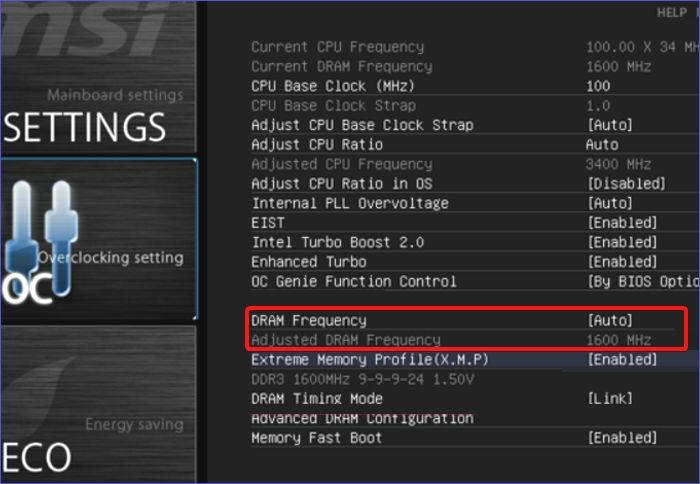Open DRAM Timing Mode Link dropdown

pos(610,398)
